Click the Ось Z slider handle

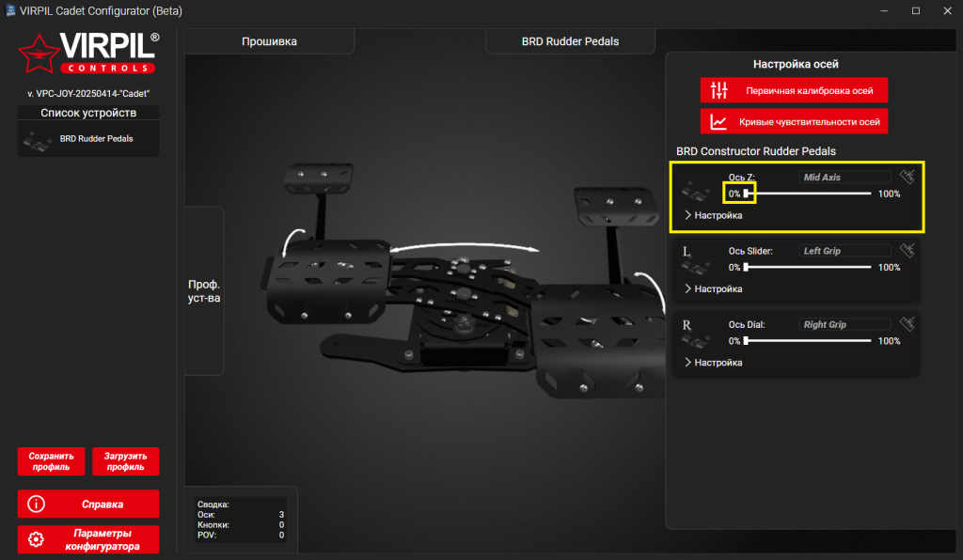(x=746, y=194)
